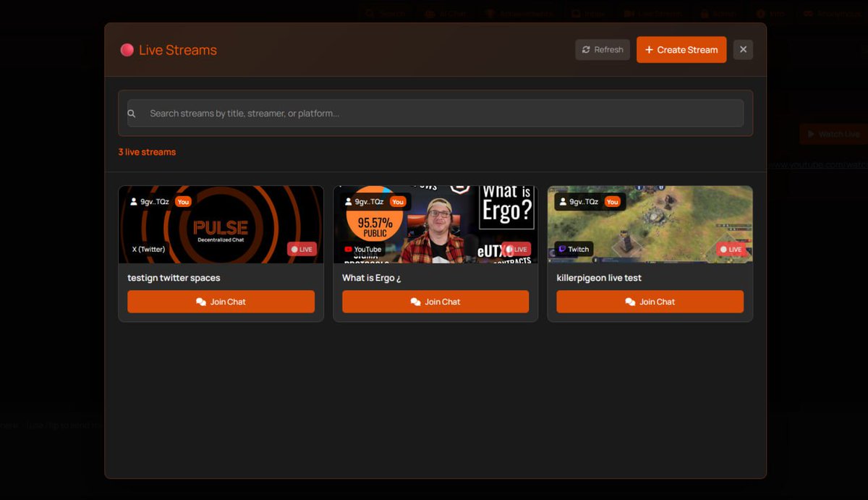The image size is (868, 500).
Task: Click Watch Live button behind the modal
Action: coord(833,134)
